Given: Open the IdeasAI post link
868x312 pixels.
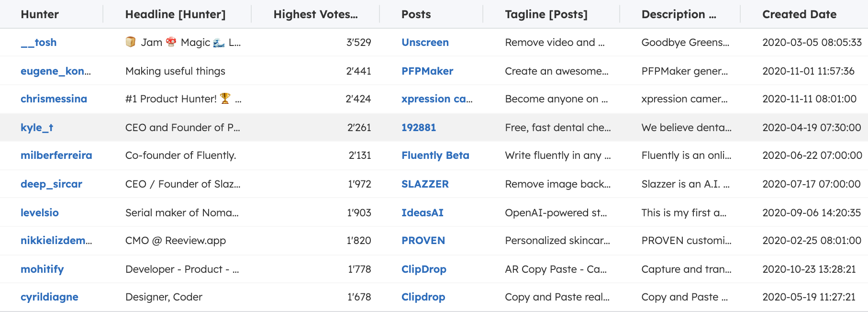Looking at the screenshot, I should [x=422, y=213].
